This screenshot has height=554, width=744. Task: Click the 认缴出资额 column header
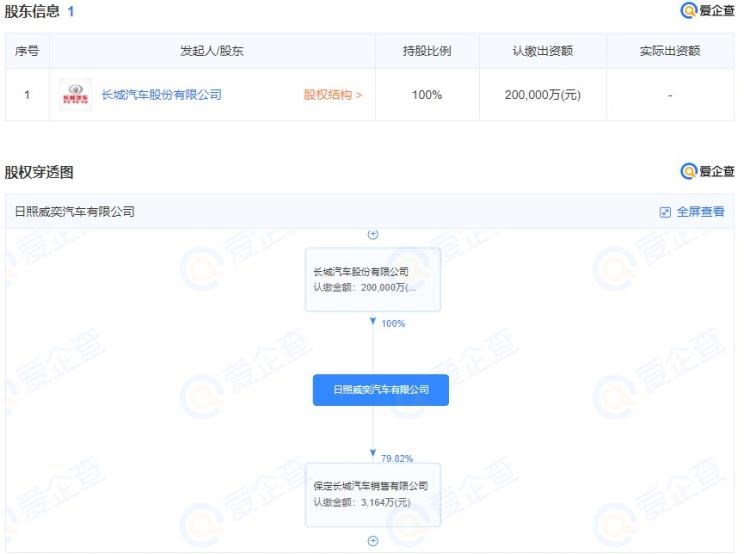(x=543, y=51)
